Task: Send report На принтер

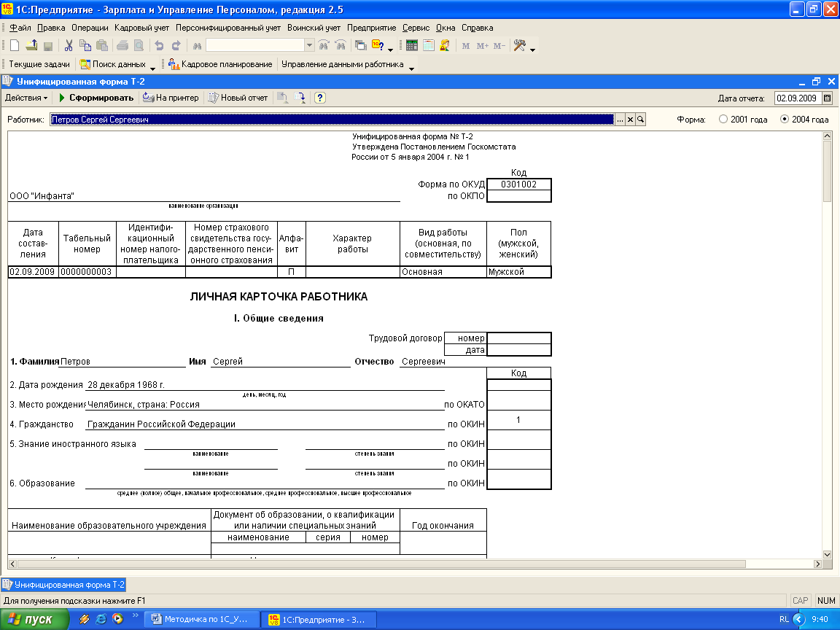Action: pos(171,98)
